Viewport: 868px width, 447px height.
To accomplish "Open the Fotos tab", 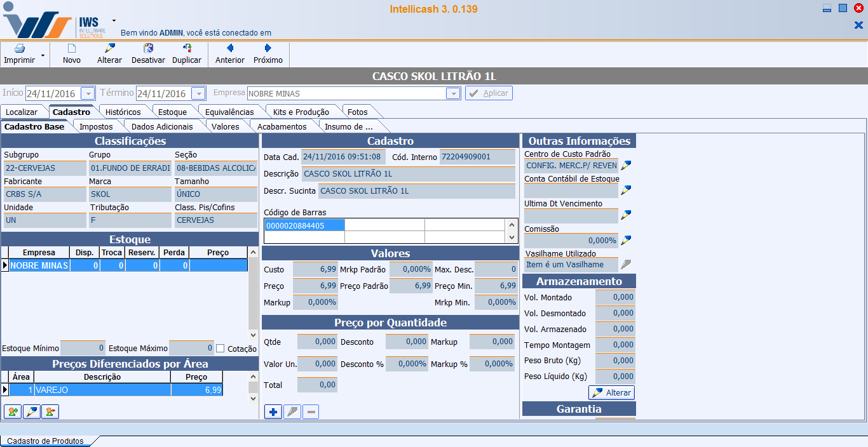I will coord(358,112).
